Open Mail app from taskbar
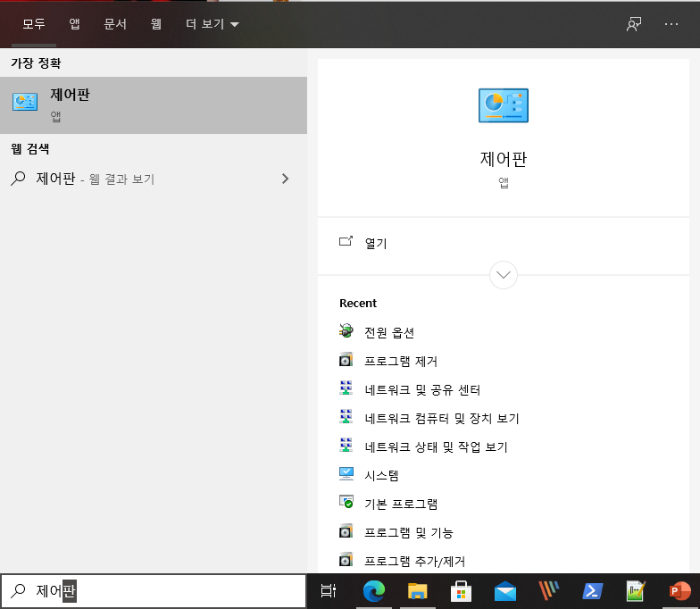 [505, 591]
